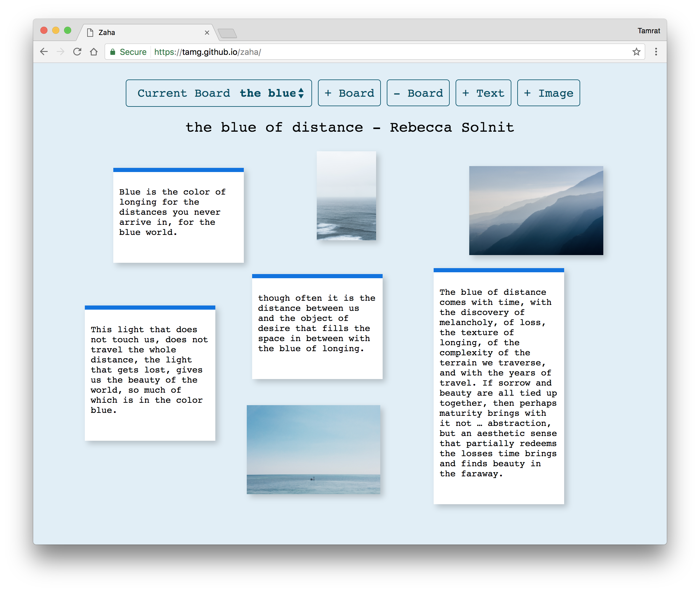Click the misty mountains image
700x592 pixels.
[x=536, y=210]
